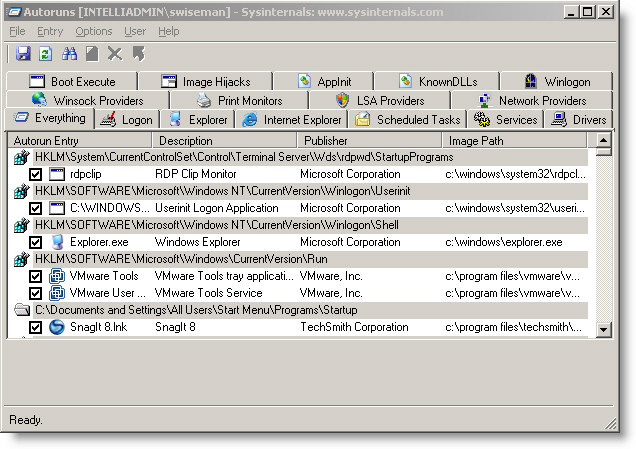Switch to the LSA Providers tab
Viewport: 636px width, 449px height.
(x=380, y=100)
